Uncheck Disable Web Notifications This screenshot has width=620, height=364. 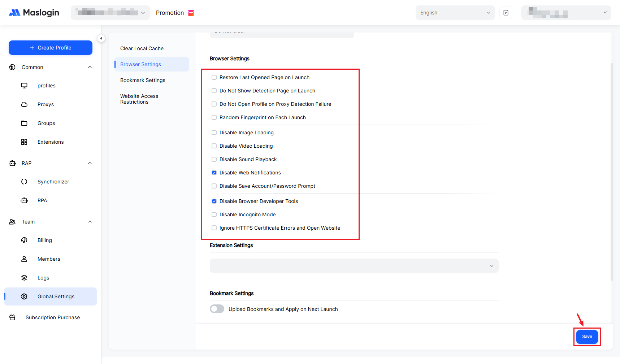tap(214, 173)
